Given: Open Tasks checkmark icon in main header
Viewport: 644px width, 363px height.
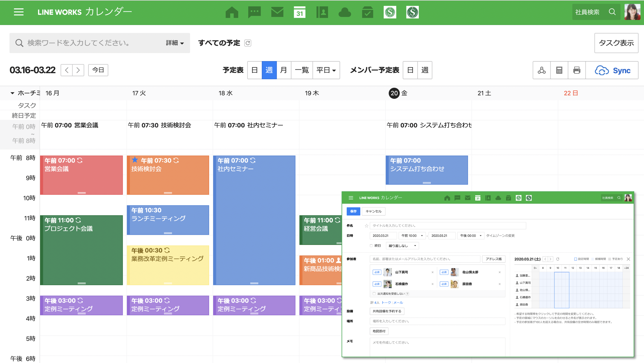Looking at the screenshot, I should click(x=368, y=12).
